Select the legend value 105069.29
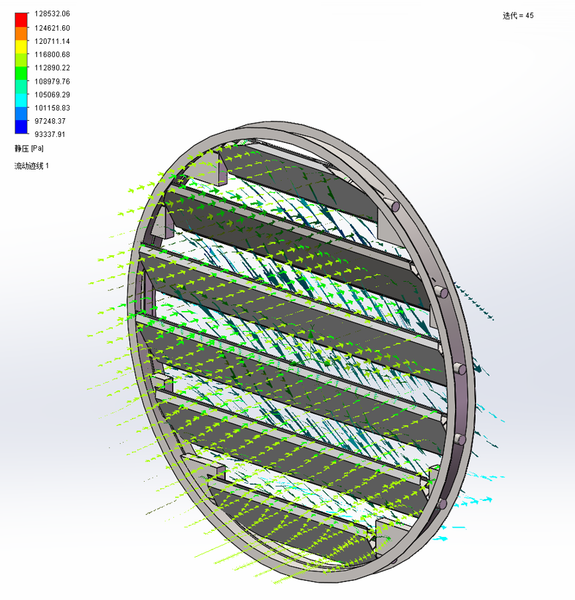Viewport: 575px width, 600px height. pyautogui.click(x=52, y=95)
